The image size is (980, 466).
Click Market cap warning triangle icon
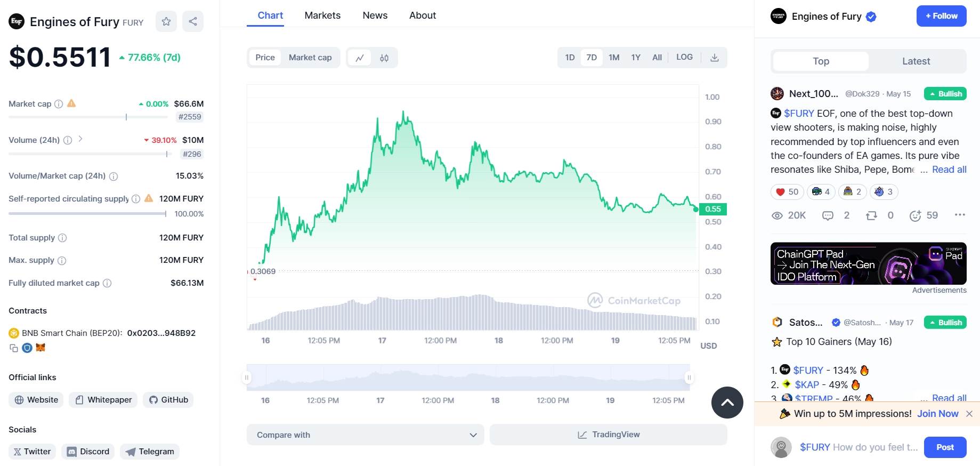tap(71, 103)
